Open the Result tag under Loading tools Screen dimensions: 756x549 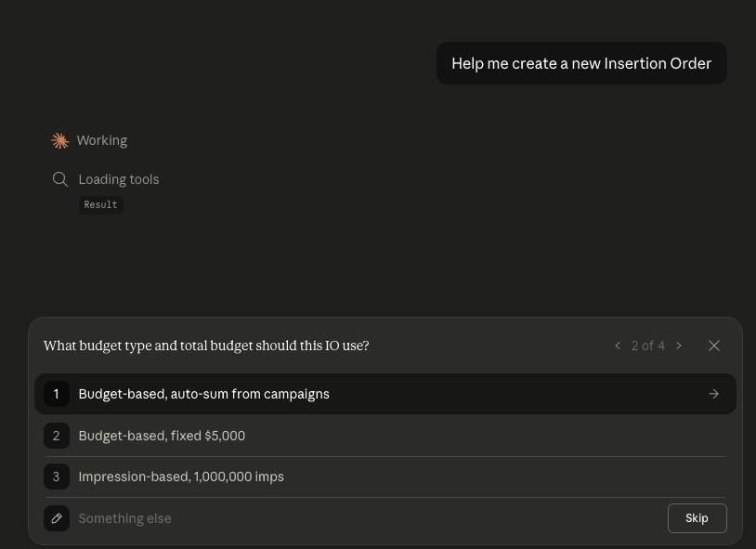[x=100, y=204]
